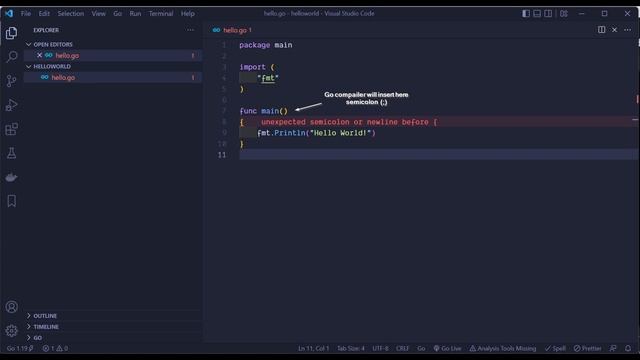Toggle the Spell checker status item
Screen dimensions: 640x360
click(x=556, y=348)
